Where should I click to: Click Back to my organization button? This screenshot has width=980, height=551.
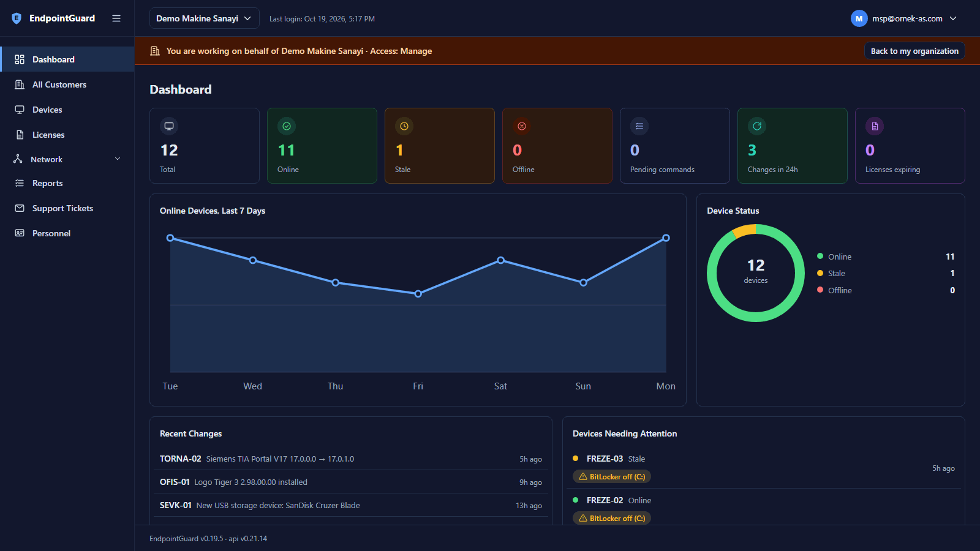[x=914, y=51]
